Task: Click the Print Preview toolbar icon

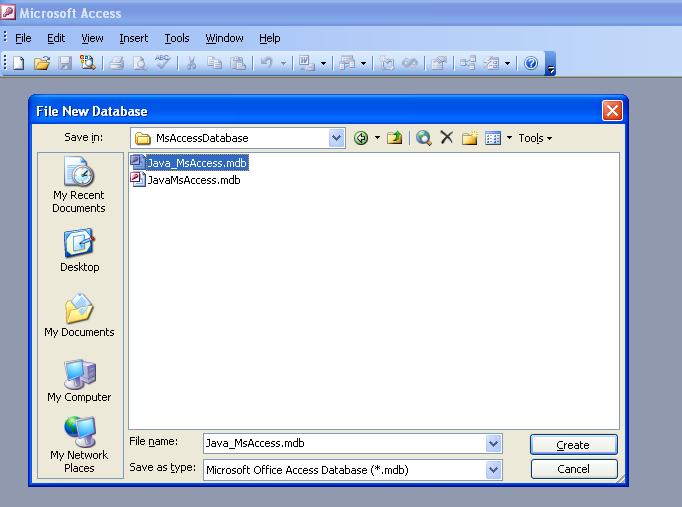Action: point(140,63)
